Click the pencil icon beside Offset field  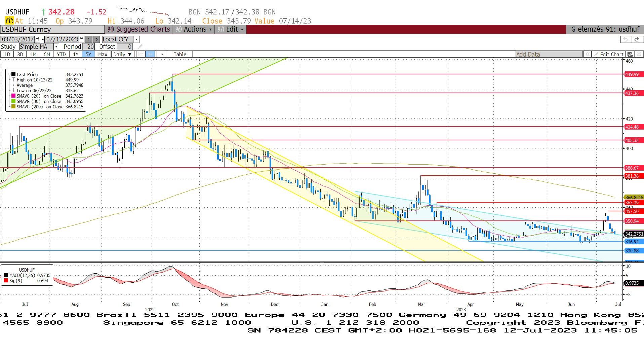pyautogui.click(x=140, y=47)
